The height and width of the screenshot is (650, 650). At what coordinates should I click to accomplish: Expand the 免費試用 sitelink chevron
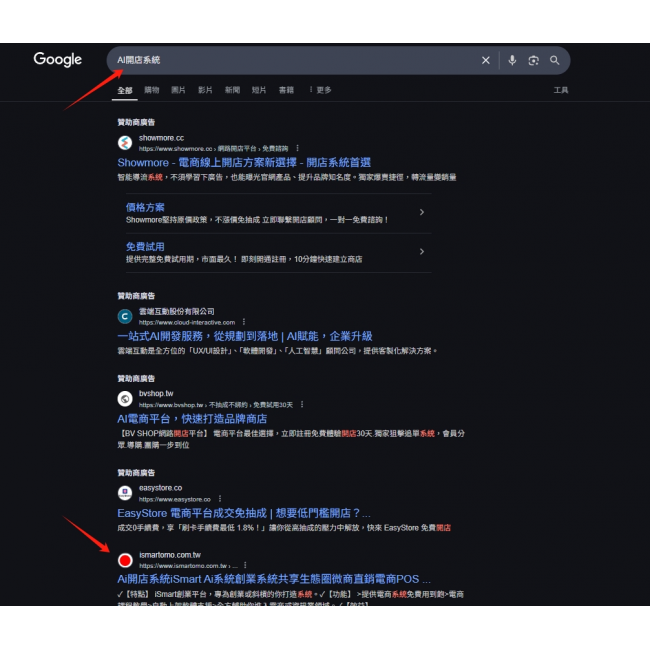coord(421,251)
